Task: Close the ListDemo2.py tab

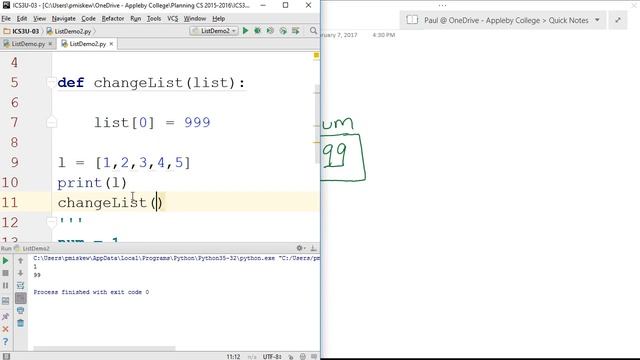Action: pos(111,44)
